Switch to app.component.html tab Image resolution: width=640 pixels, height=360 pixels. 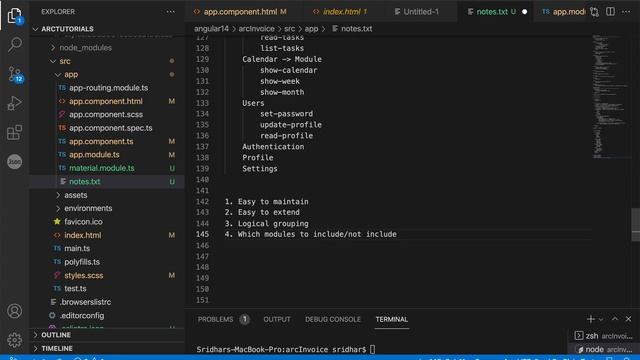pyautogui.click(x=240, y=12)
